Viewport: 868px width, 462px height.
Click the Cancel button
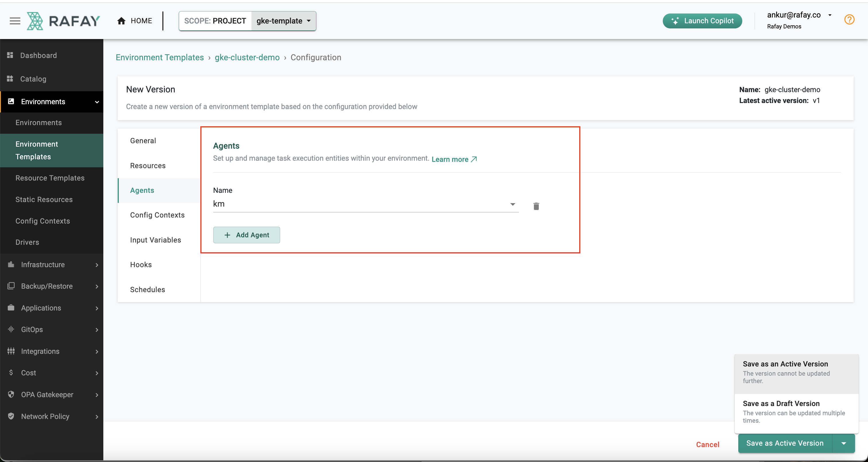coord(708,444)
